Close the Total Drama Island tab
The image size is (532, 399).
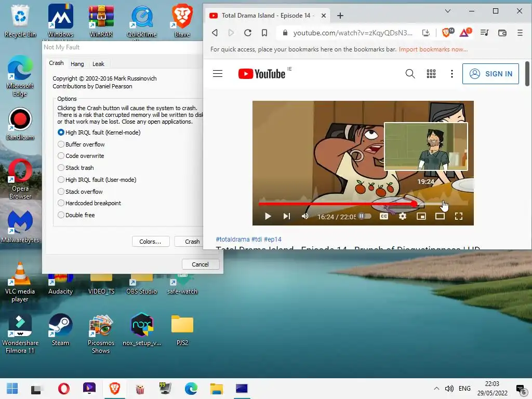[323, 16]
